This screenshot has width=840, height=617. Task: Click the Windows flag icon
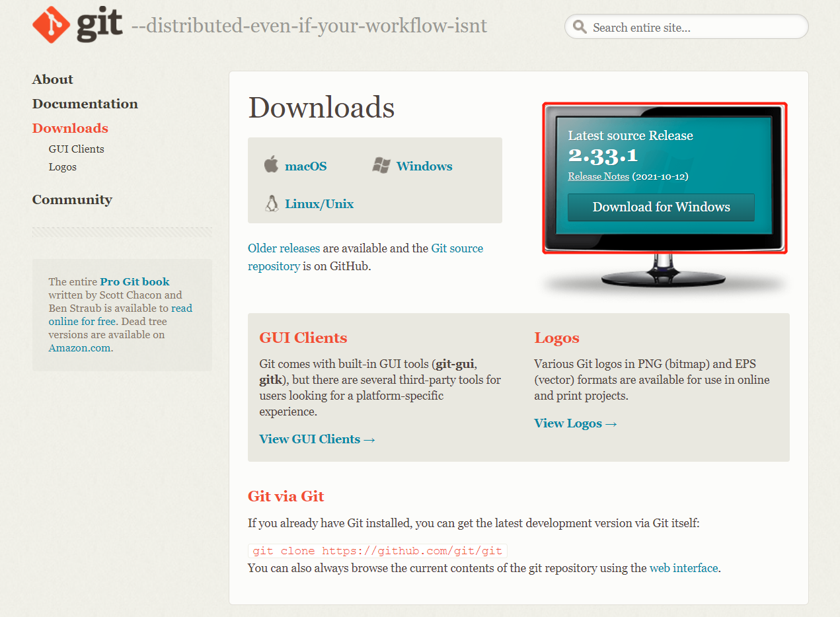point(381,165)
